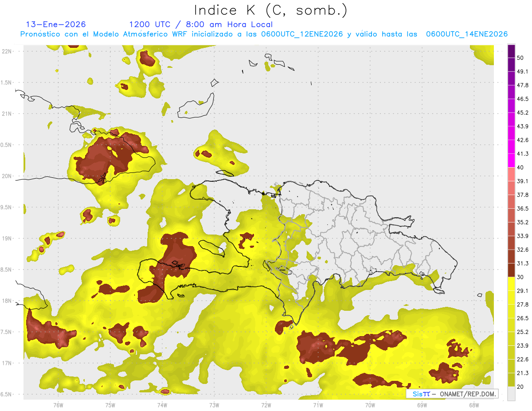Pick the gray swatch below 20
Screen dimensions: 532x411
pyautogui.click(x=512, y=394)
